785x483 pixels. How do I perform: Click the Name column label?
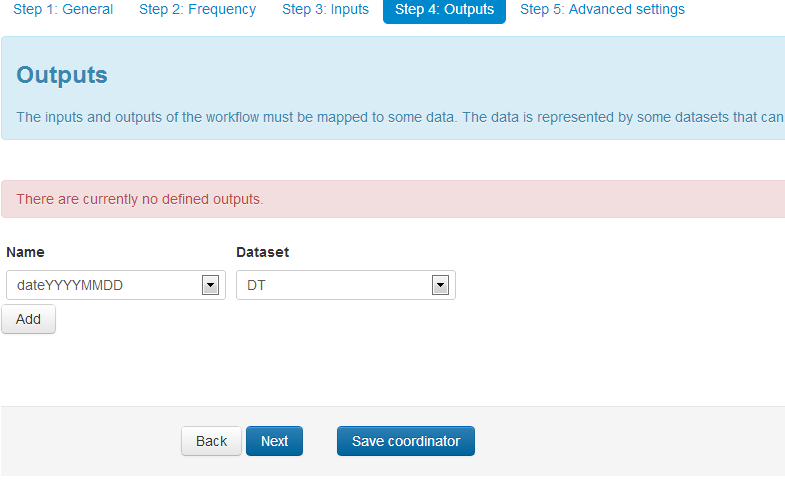(25, 253)
